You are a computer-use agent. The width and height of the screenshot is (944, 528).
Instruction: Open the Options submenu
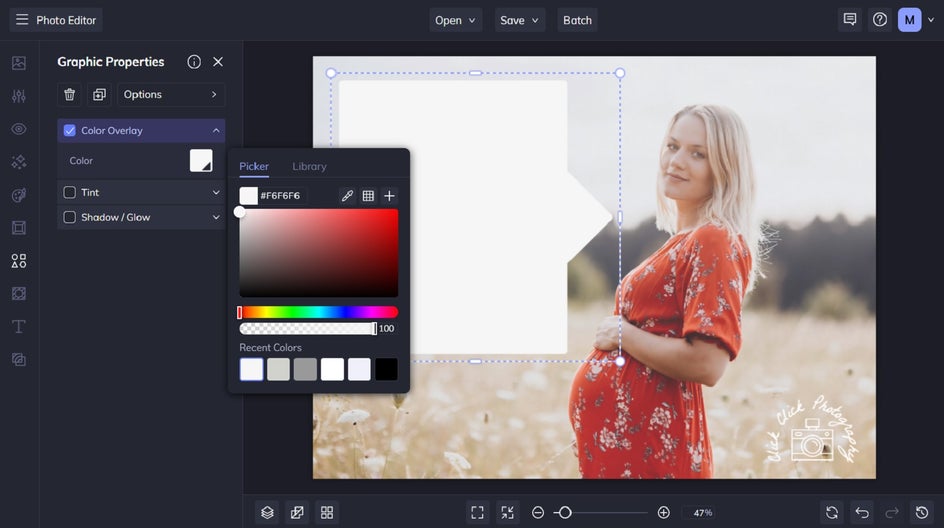[171, 95]
